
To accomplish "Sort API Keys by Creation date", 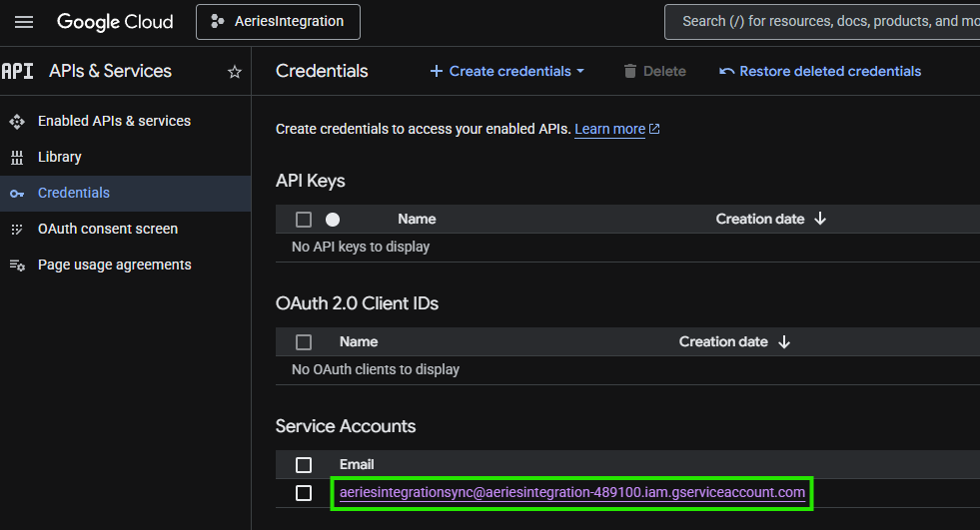I will 760,220.
